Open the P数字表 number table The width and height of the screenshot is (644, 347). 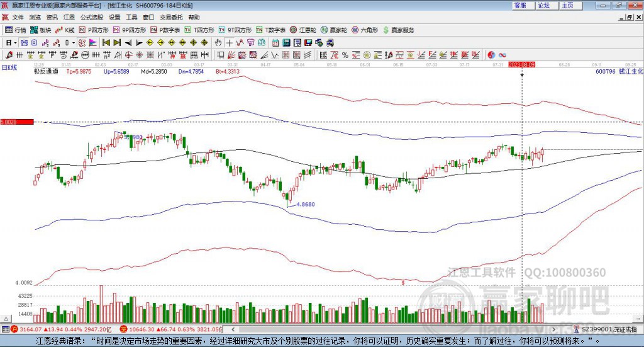click(165, 30)
